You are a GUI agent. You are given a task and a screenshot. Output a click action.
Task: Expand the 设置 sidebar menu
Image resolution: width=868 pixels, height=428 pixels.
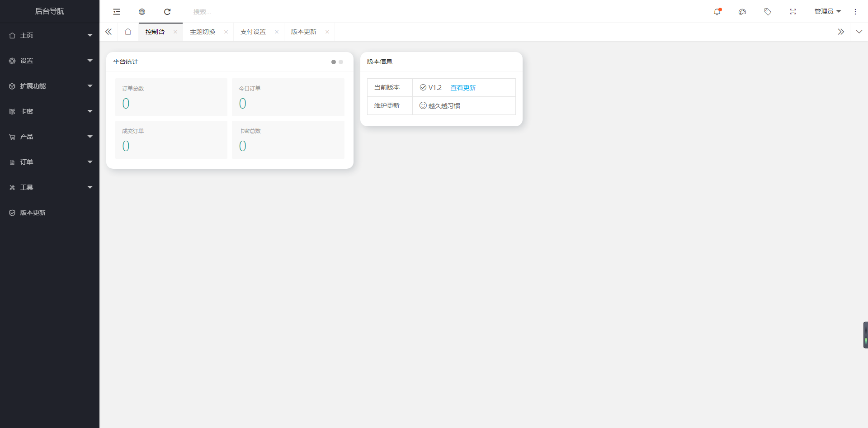click(50, 61)
